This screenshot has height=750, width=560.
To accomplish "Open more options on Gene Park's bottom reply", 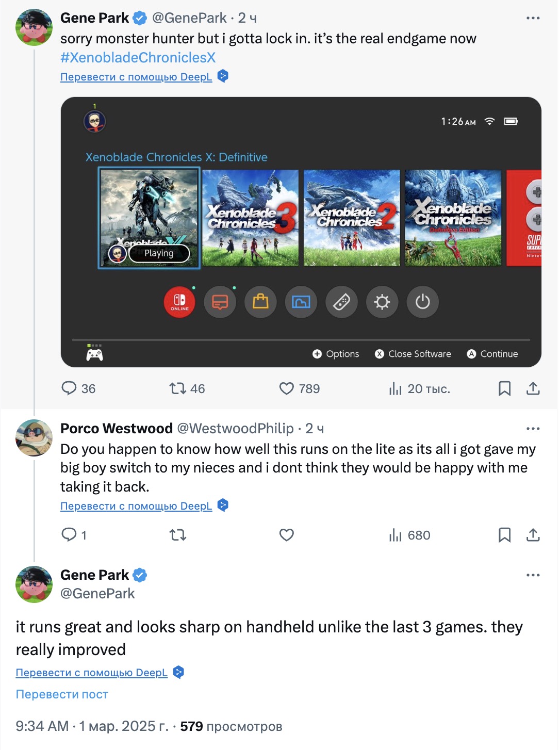I will (533, 575).
